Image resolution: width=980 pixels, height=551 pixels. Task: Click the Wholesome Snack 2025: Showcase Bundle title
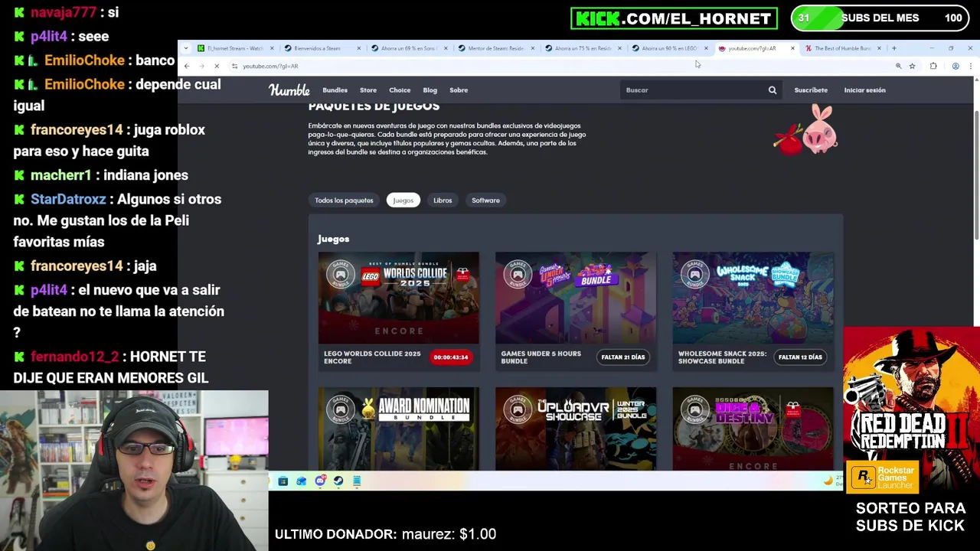[722, 357]
